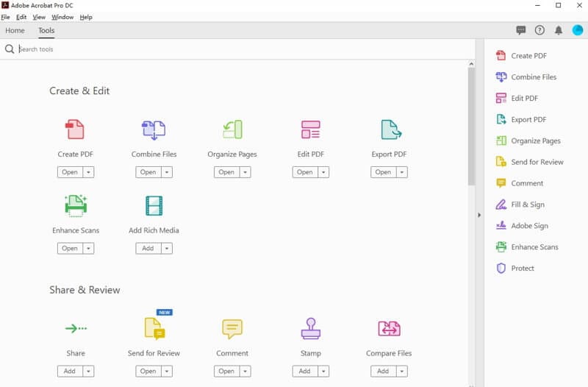Expand dropdown arrow next to Export PDF Open
The height and width of the screenshot is (387, 588).
(x=402, y=172)
